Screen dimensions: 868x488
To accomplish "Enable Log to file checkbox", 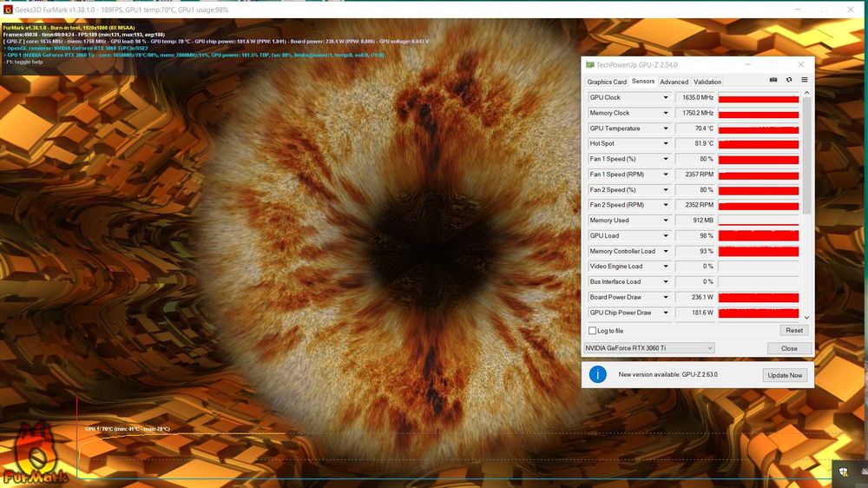I will point(592,331).
